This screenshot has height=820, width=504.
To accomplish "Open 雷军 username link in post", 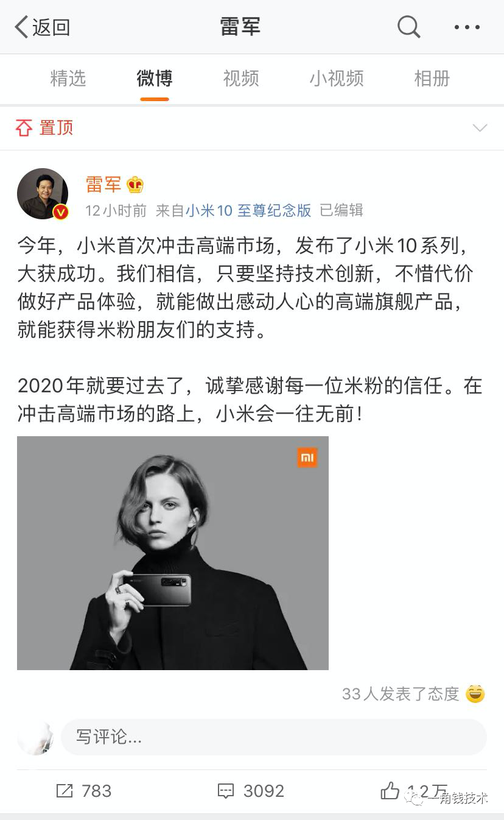I will pyautogui.click(x=103, y=184).
